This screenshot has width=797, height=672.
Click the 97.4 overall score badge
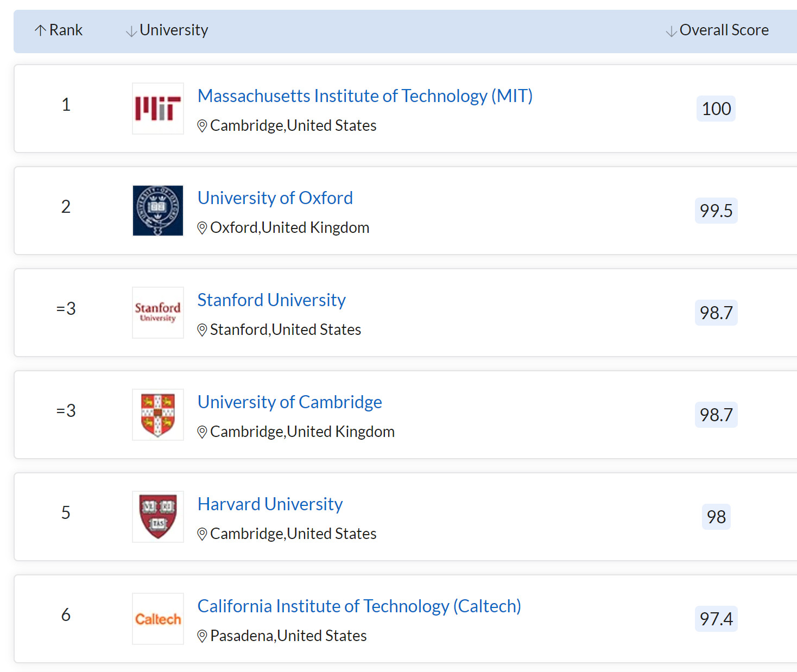coord(716,619)
